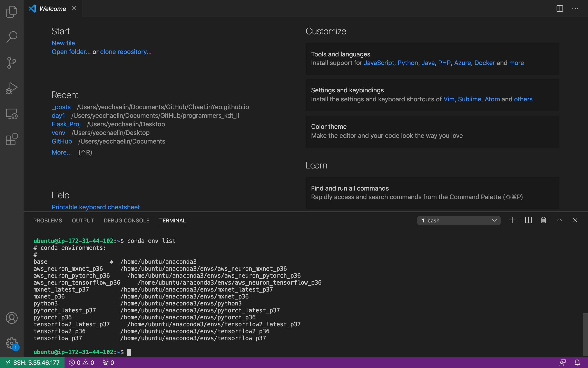
Task: Install Python support link
Action: (x=408, y=63)
